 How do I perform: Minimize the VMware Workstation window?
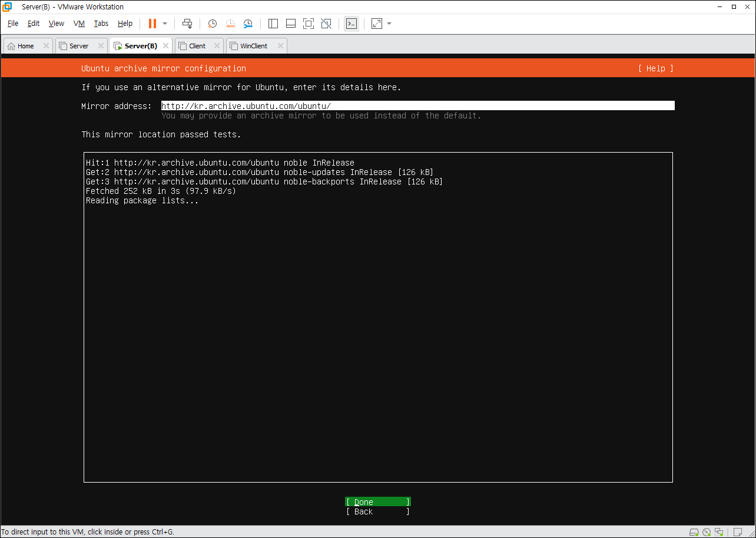(x=719, y=7)
